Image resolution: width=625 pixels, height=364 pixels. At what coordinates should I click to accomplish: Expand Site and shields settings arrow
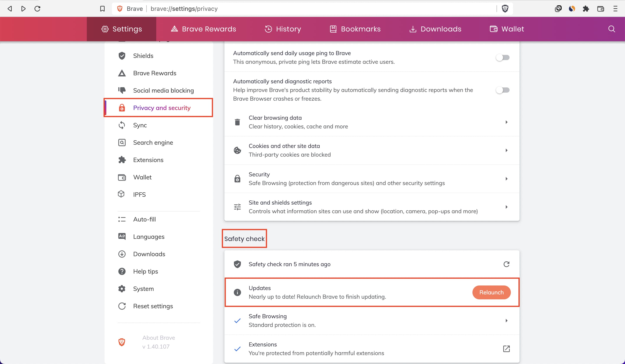[x=507, y=207]
